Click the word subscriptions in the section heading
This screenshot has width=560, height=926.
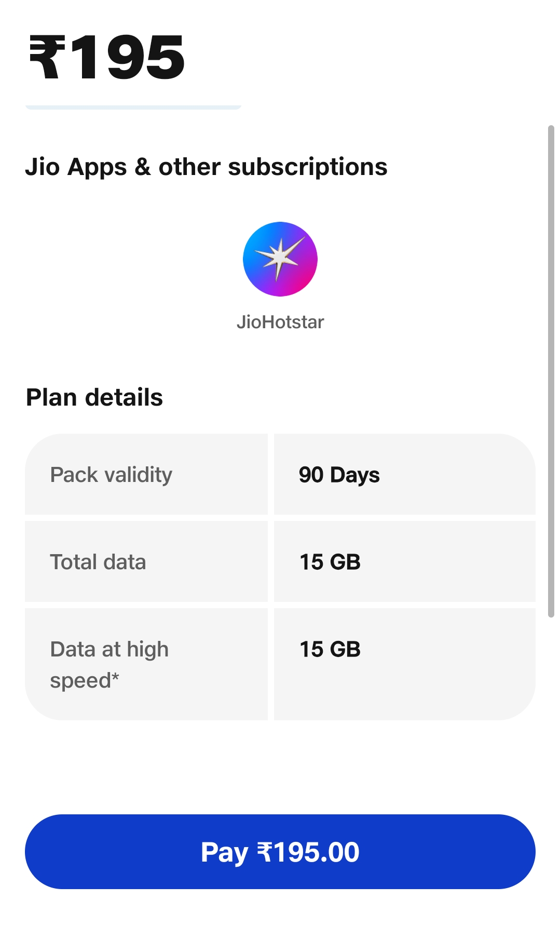point(307,167)
